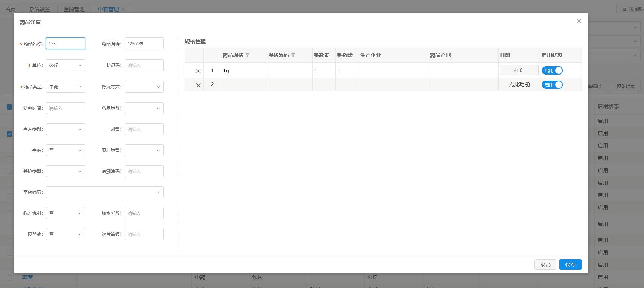
Task: Open the 药品类型 dropdown showing 中药
Action: (65, 87)
